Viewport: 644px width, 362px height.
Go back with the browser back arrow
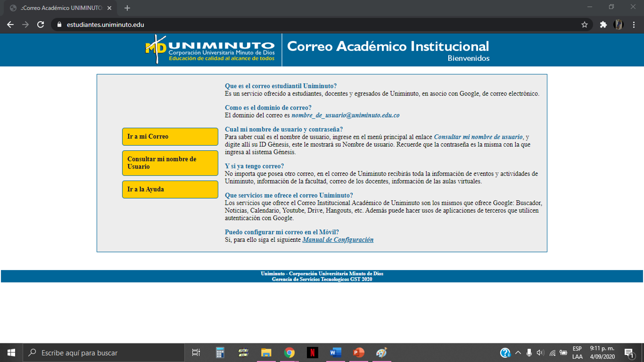tap(10, 25)
